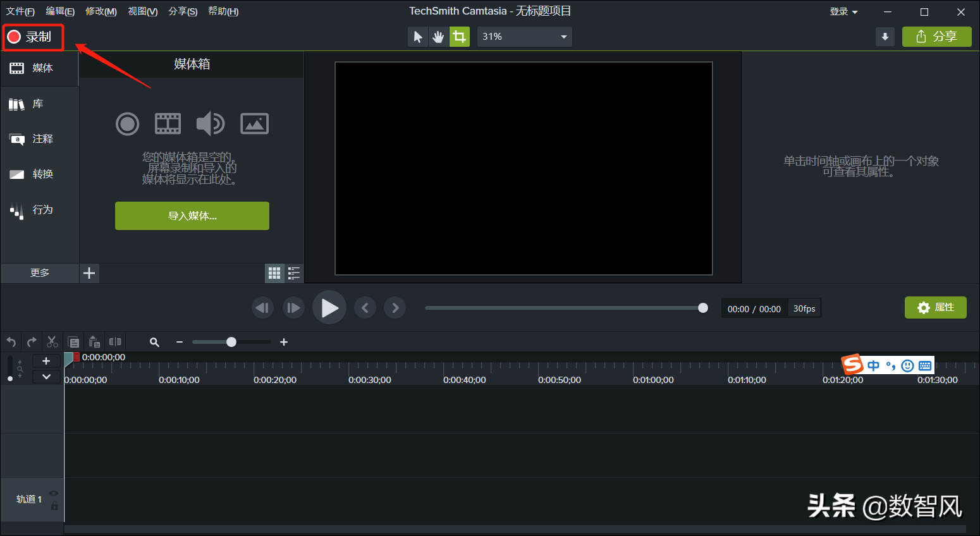Open the 文件(F) menu
The width and height of the screenshot is (980, 536).
click(20, 11)
